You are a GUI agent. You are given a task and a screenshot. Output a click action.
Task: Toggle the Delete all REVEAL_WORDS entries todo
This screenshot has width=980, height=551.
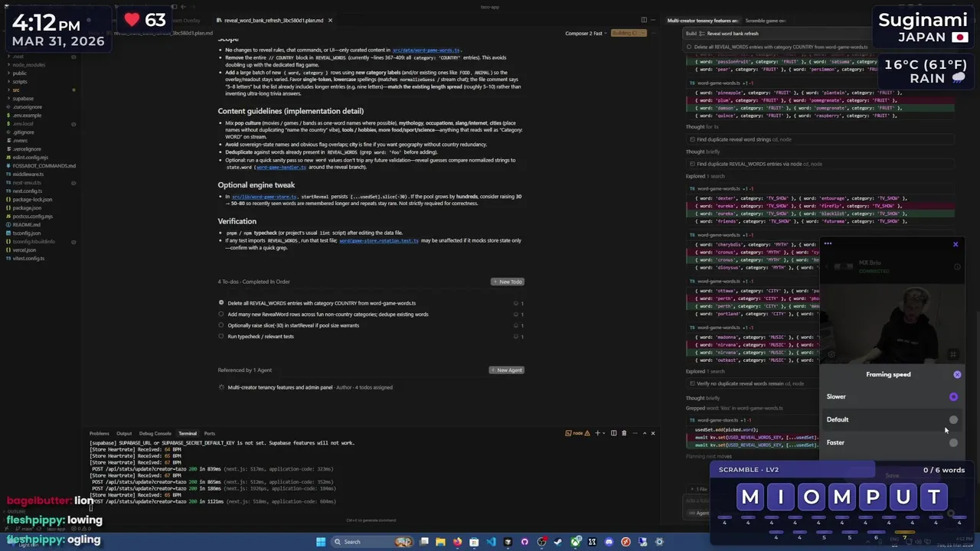point(221,303)
